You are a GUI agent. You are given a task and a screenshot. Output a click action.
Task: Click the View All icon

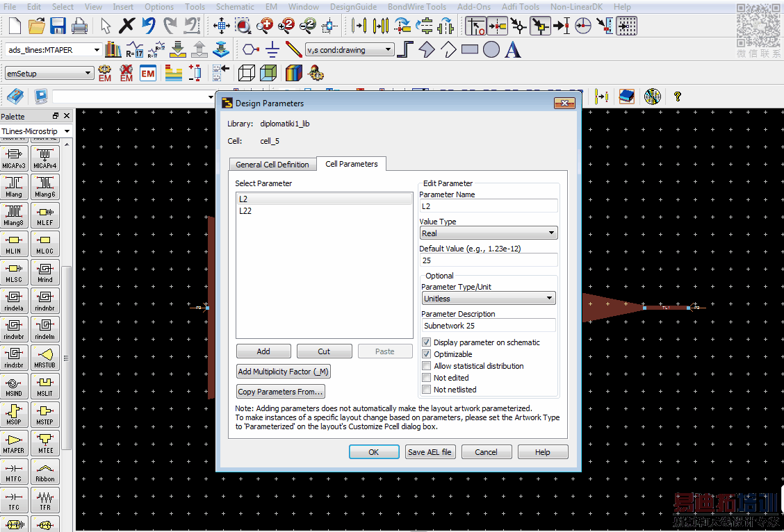click(x=222, y=26)
